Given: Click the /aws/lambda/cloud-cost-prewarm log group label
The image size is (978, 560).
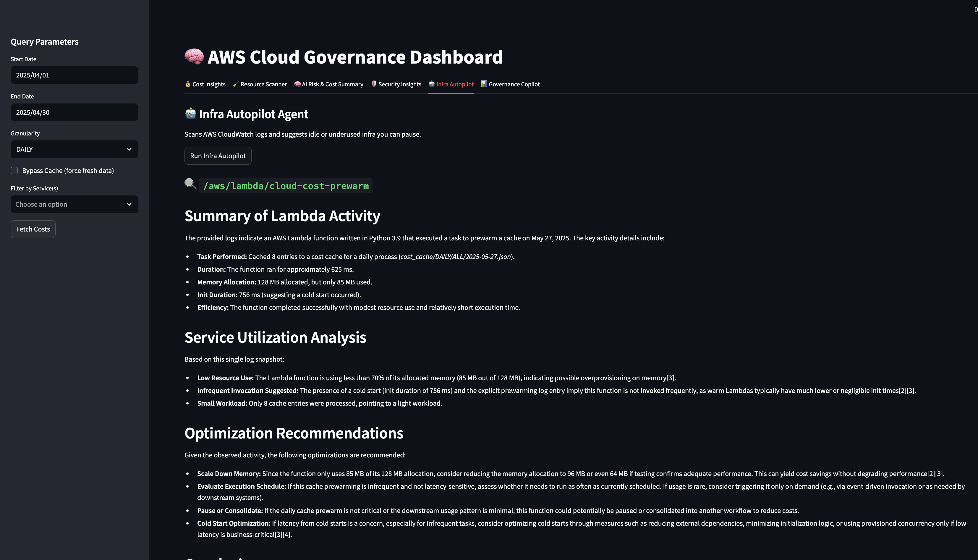Looking at the screenshot, I should pos(286,186).
